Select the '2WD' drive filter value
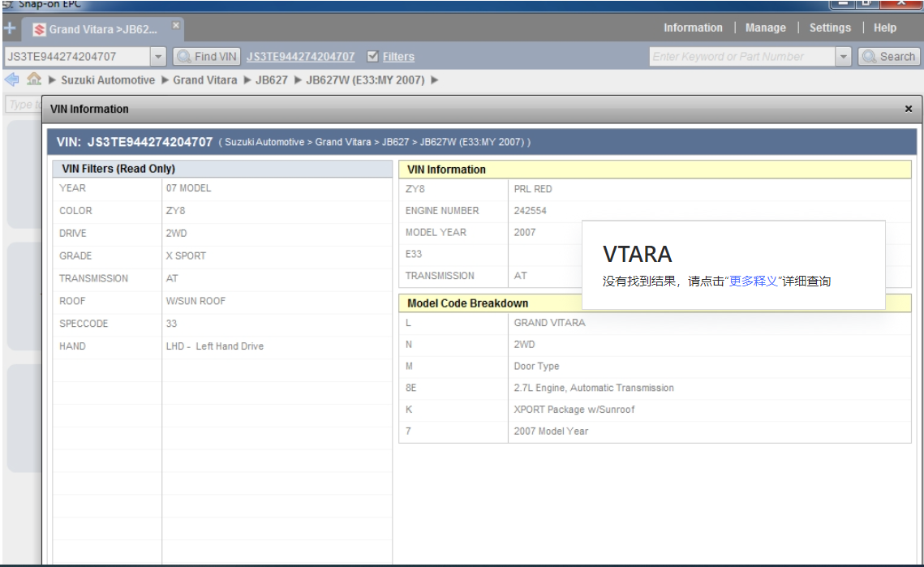 click(x=176, y=234)
